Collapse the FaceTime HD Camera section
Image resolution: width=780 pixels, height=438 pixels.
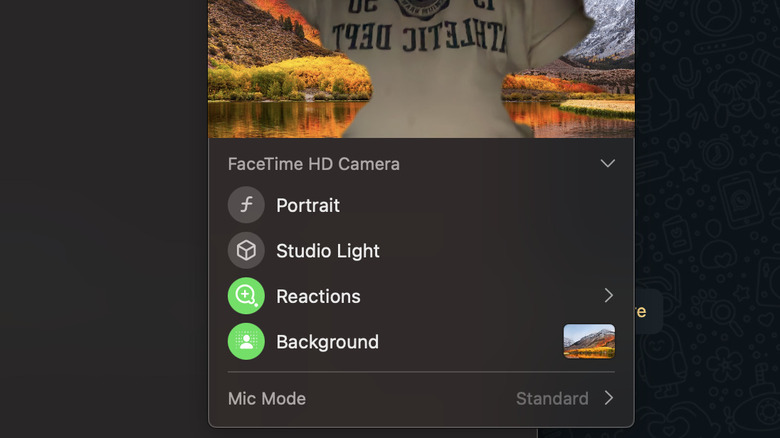tap(607, 163)
